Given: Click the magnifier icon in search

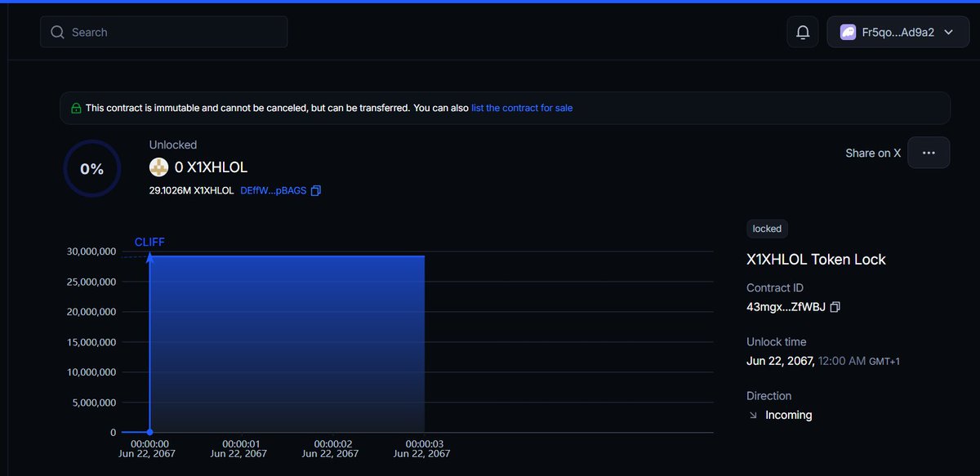Looking at the screenshot, I should 57,33.
